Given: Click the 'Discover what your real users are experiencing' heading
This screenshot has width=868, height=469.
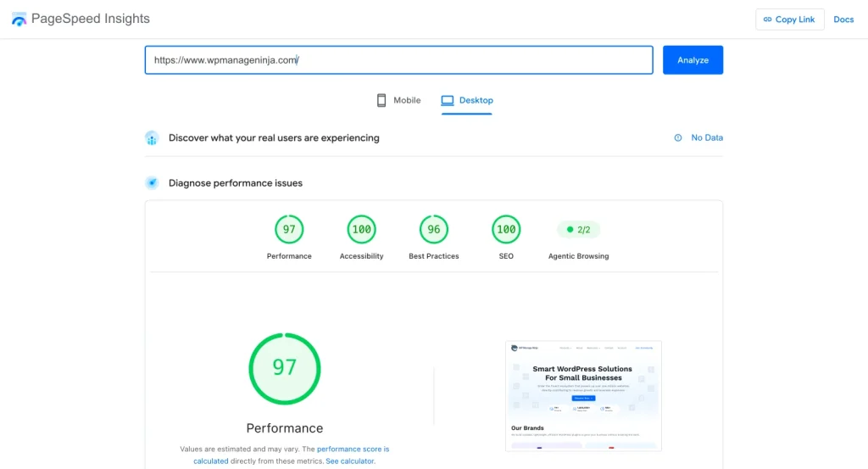Looking at the screenshot, I should 274,138.
